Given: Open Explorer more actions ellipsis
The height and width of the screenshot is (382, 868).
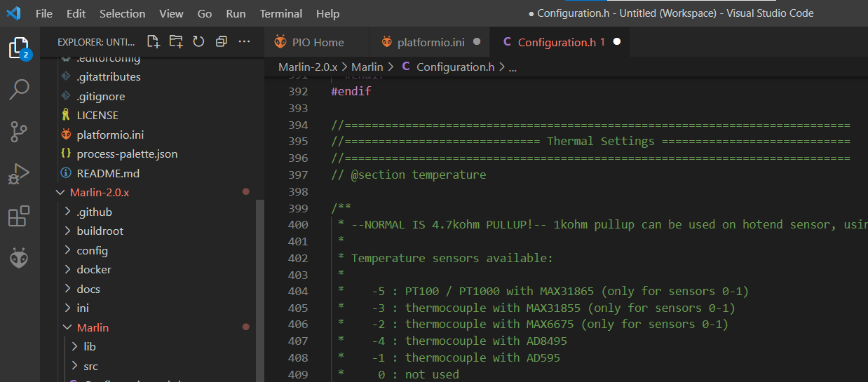Looking at the screenshot, I should coord(244,42).
